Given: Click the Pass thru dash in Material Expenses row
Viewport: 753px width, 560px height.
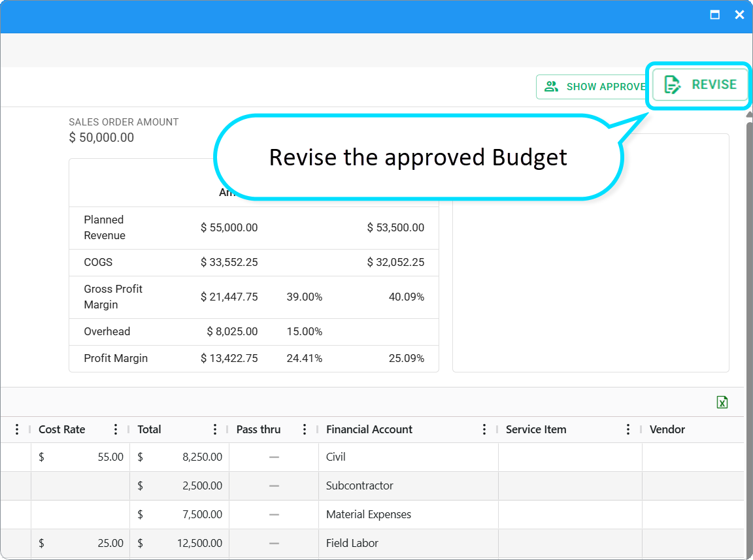Looking at the screenshot, I should (x=275, y=515).
